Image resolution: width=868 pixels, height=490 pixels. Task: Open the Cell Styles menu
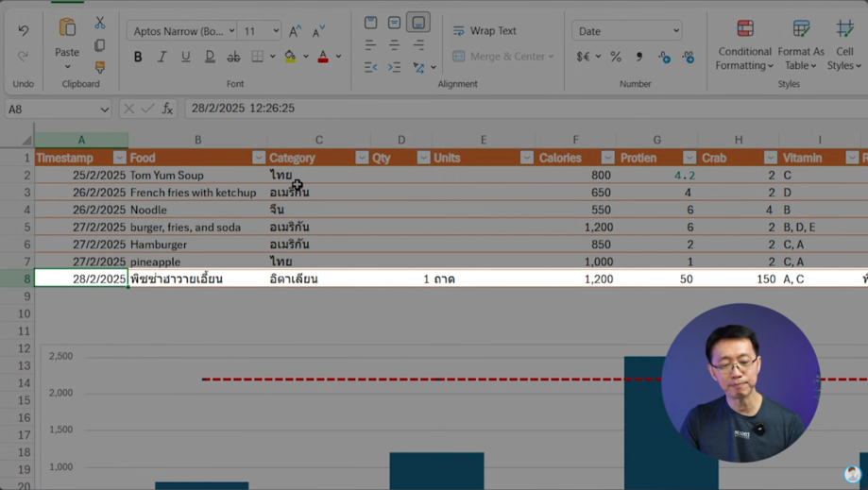point(844,44)
